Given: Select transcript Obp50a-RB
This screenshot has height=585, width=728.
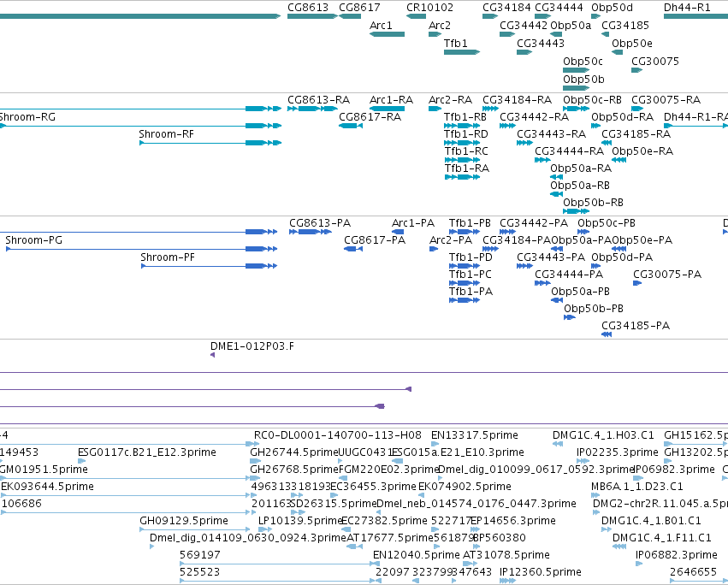Looking at the screenshot, I should pos(556,194).
